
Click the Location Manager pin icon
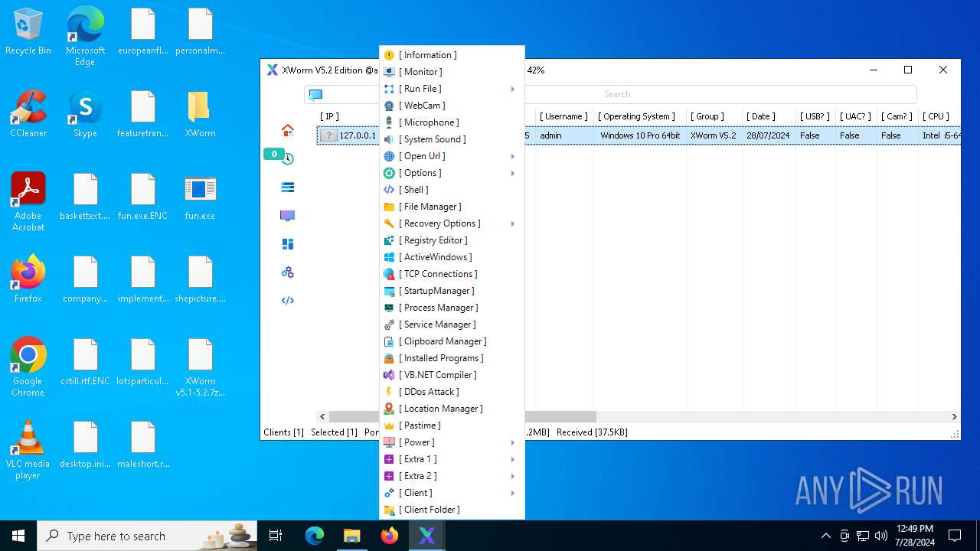click(x=389, y=409)
